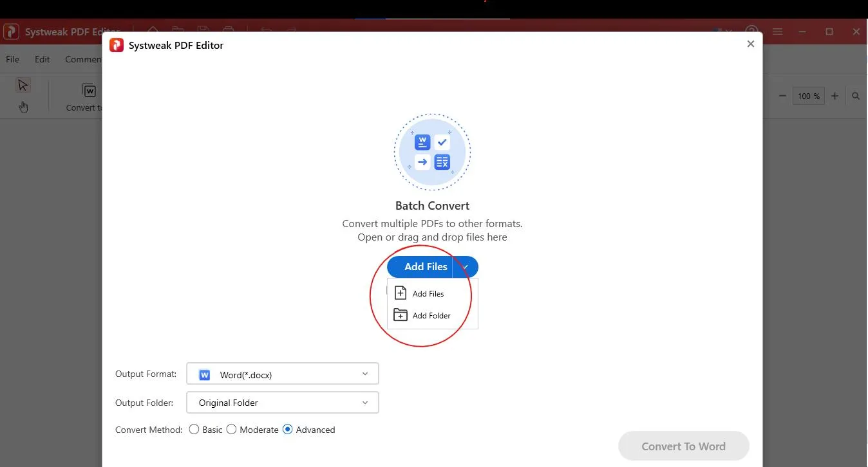868x467 pixels.
Task: Open the File menu
Action: click(12, 59)
